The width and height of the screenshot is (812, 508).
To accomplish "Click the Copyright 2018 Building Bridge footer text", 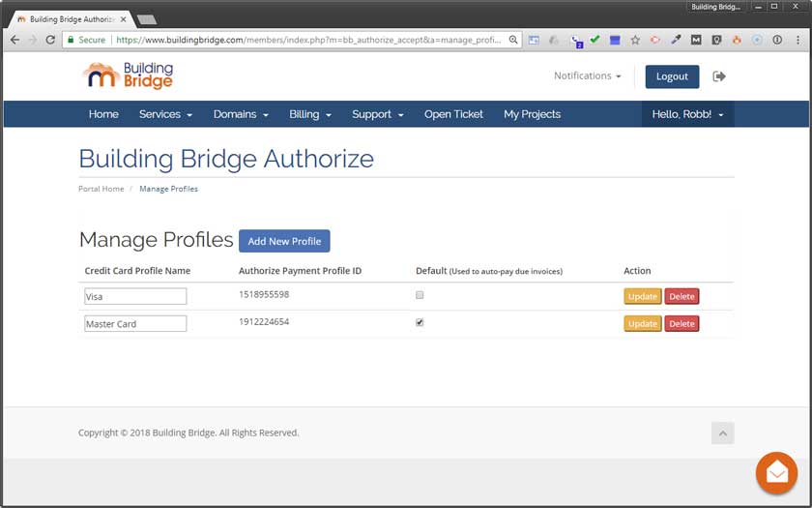I will [x=188, y=433].
